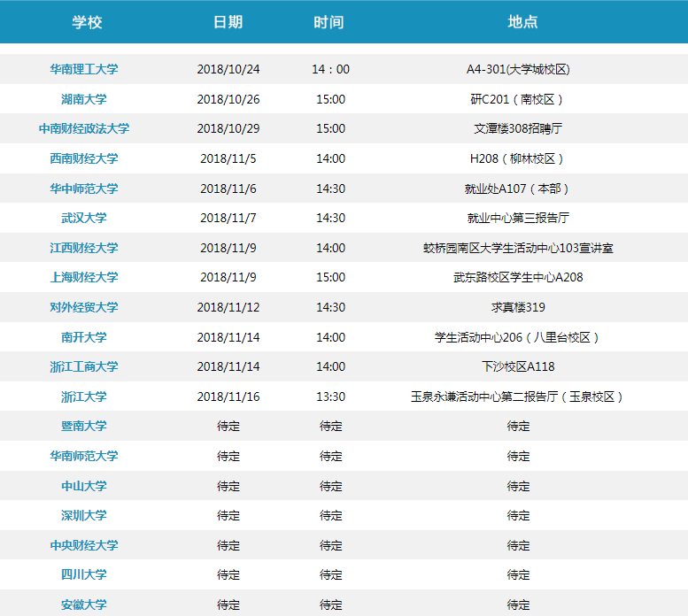Click the location H208（柳林校区）
This screenshot has width=688, height=616.
coord(518,158)
